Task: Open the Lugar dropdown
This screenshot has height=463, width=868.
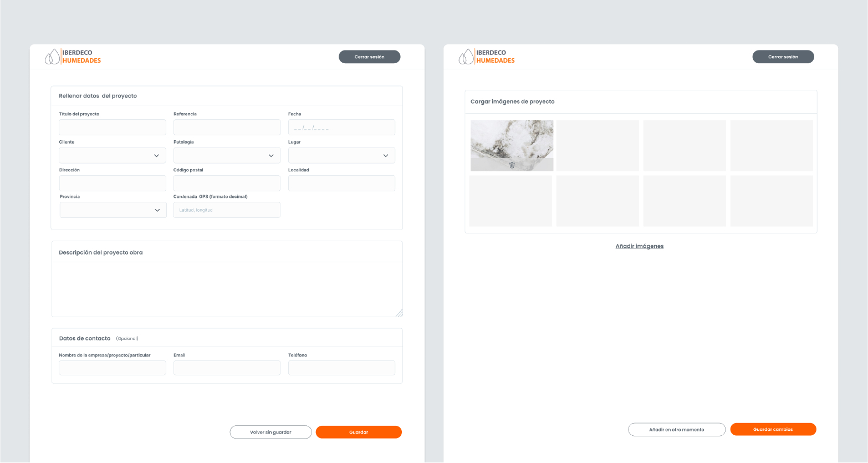Action: pyautogui.click(x=341, y=155)
